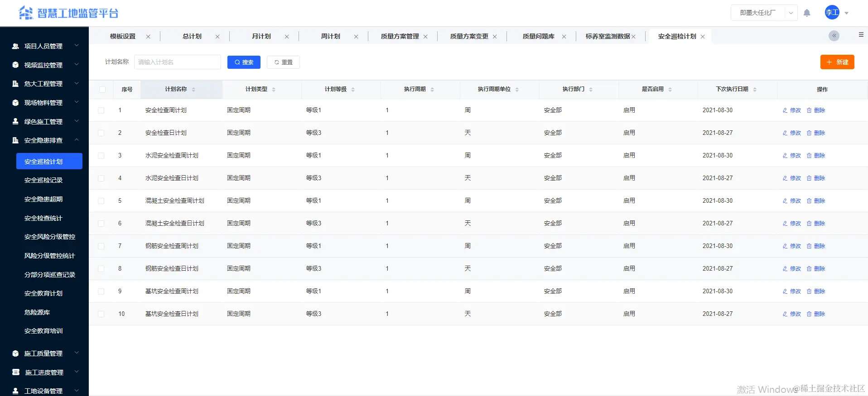Click the 施工质量管理 sidebar icon
868x396 pixels.
[15, 353]
